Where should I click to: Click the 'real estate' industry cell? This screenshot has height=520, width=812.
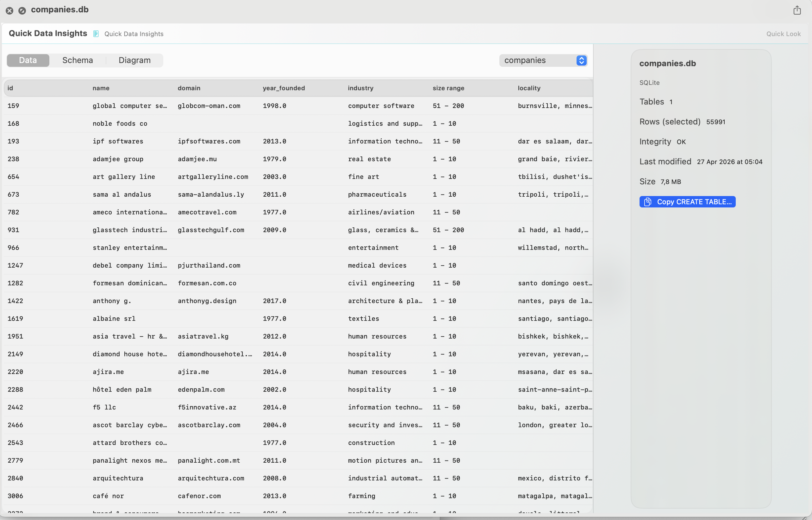point(369,159)
